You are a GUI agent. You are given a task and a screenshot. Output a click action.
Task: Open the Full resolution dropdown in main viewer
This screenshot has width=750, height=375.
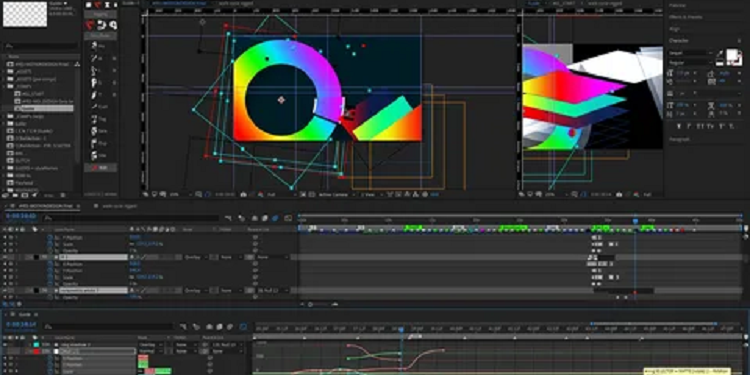(283, 195)
